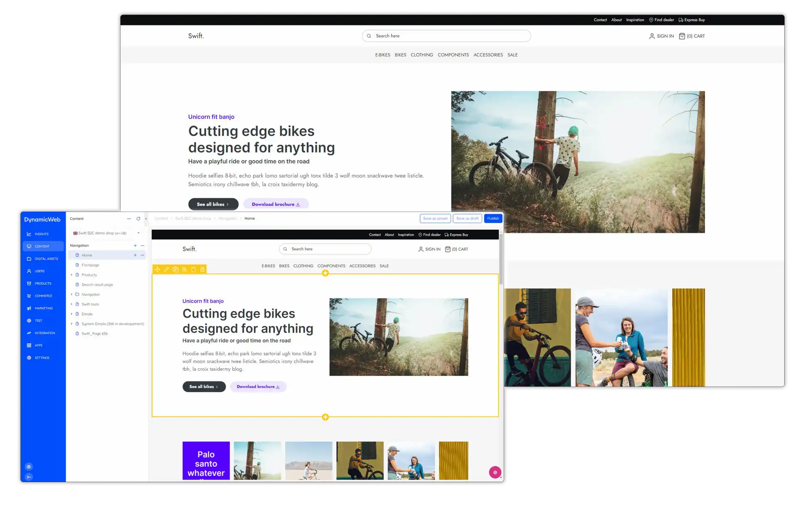
Task: Add a row via the plus circle above the hero section
Action: (x=325, y=273)
